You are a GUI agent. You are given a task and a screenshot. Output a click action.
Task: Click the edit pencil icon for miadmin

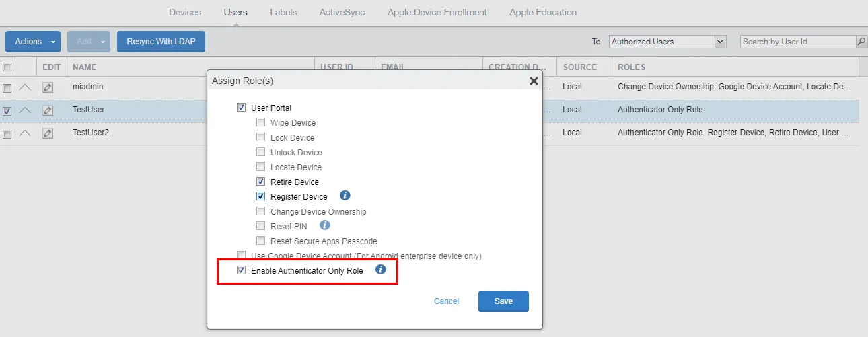point(48,87)
